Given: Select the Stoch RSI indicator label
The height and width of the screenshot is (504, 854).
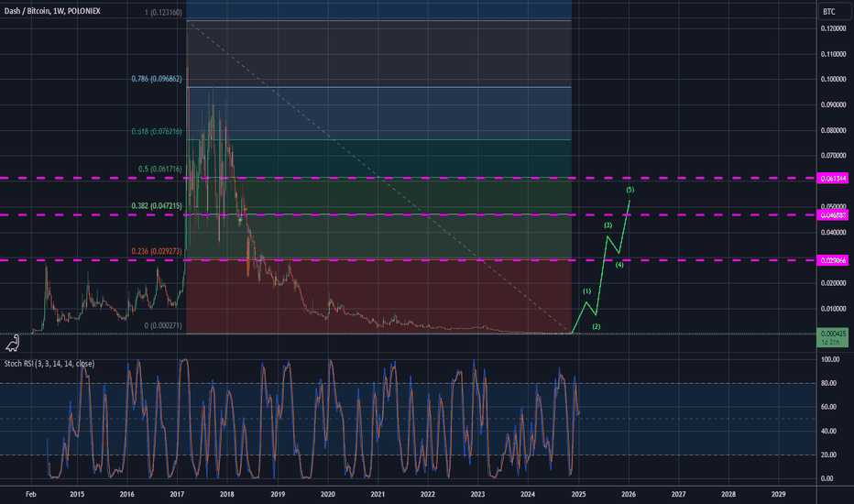Looking at the screenshot, I should [49, 364].
